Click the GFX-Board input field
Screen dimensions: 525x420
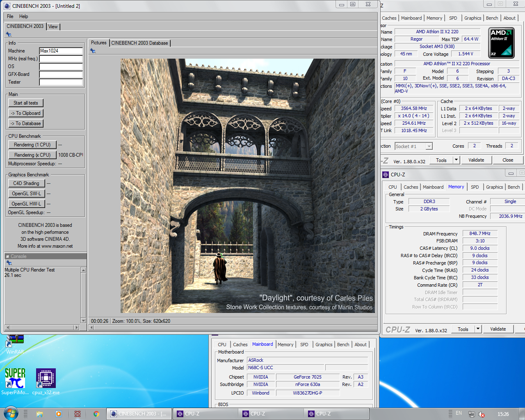(61, 74)
